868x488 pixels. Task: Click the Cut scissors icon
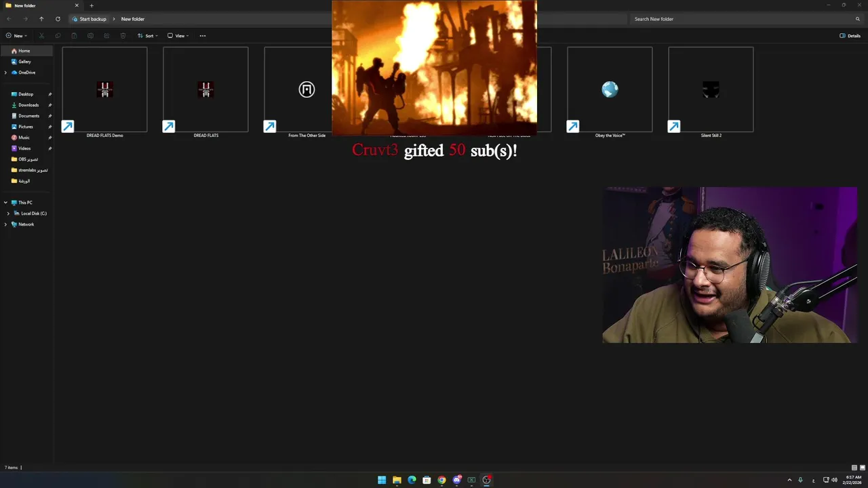[x=41, y=36]
